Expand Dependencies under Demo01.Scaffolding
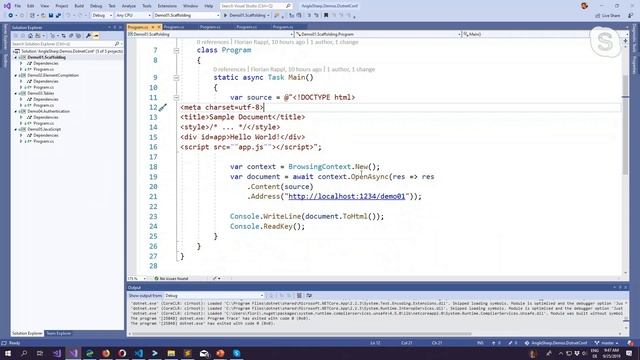The image size is (640, 360). click(21, 63)
